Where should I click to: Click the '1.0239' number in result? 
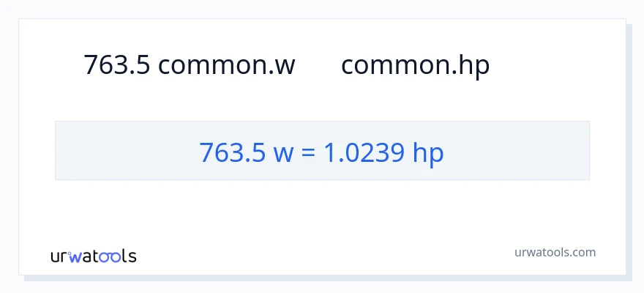click(x=363, y=152)
